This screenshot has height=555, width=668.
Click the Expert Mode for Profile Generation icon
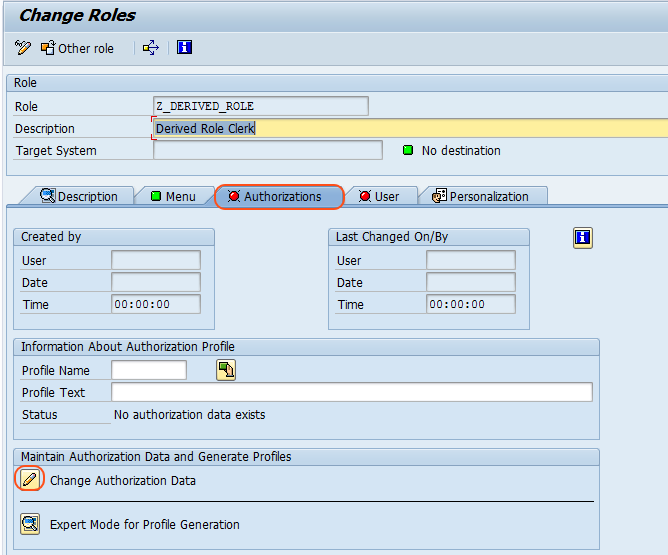click(30, 523)
